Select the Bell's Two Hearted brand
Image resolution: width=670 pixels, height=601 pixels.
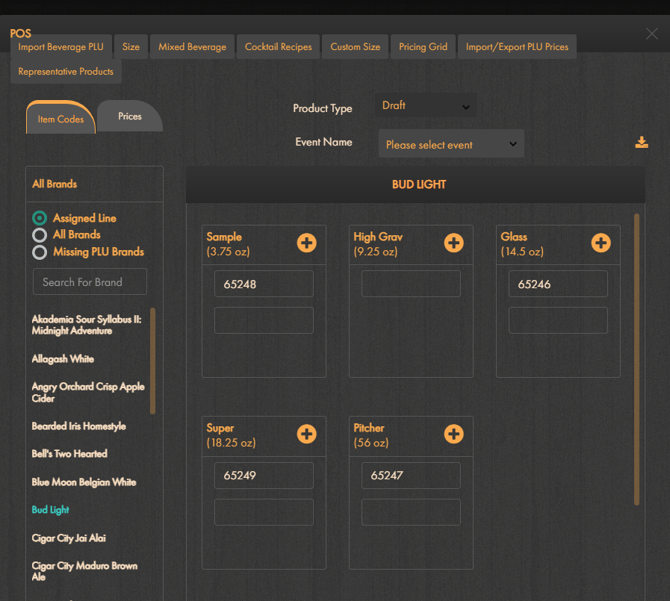point(69,454)
